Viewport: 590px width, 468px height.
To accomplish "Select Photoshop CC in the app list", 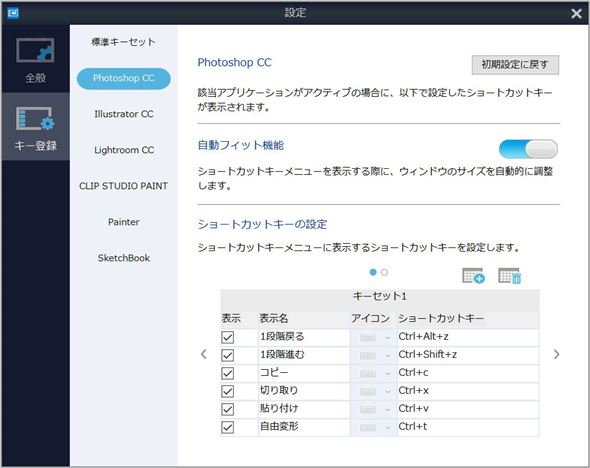I will tap(123, 78).
